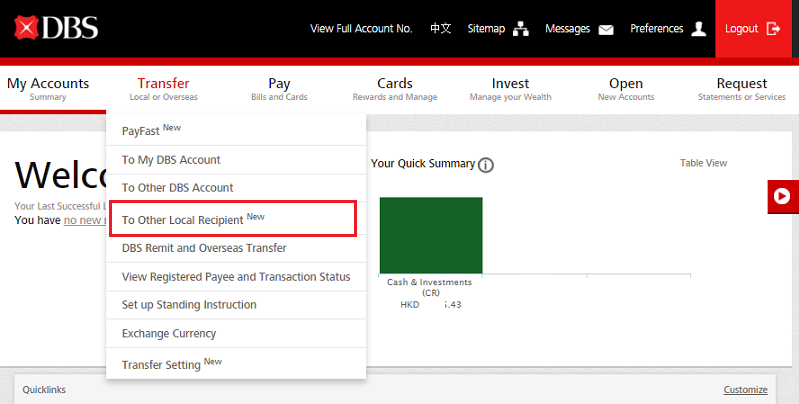Click the DBS logo
Viewport: 799px width, 404px height.
click(56, 28)
